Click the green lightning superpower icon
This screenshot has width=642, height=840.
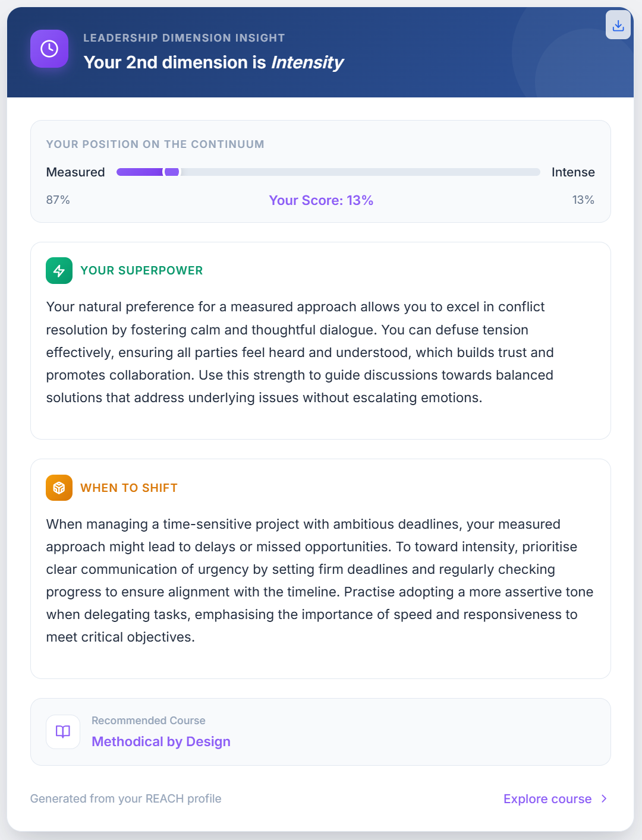click(59, 271)
